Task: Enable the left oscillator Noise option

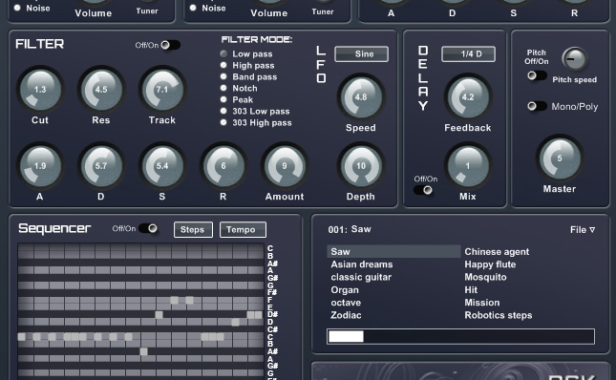Action: point(17,8)
